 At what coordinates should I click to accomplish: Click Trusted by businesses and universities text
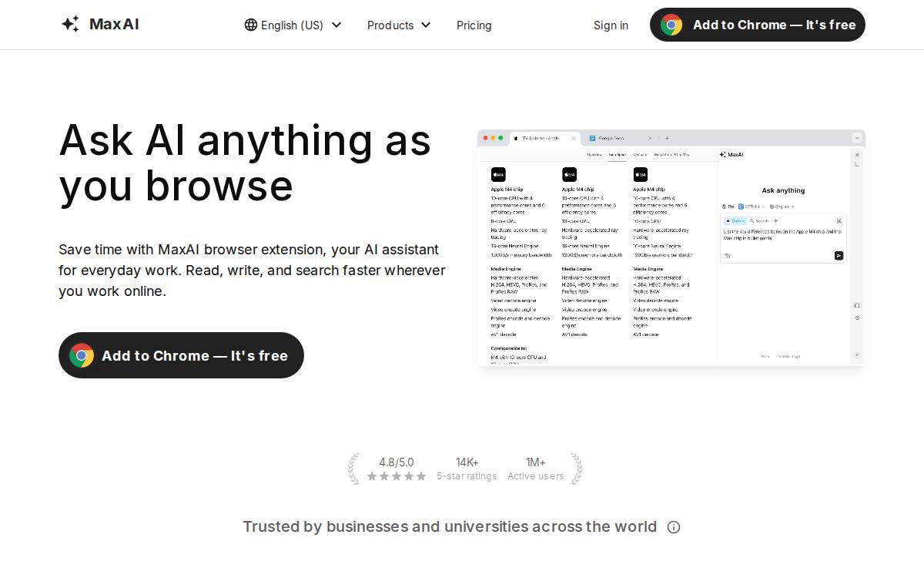pos(450,526)
